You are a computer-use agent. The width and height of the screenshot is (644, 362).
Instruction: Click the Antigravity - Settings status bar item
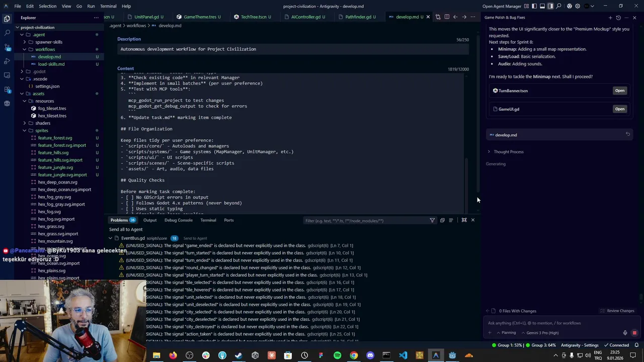pos(580,345)
